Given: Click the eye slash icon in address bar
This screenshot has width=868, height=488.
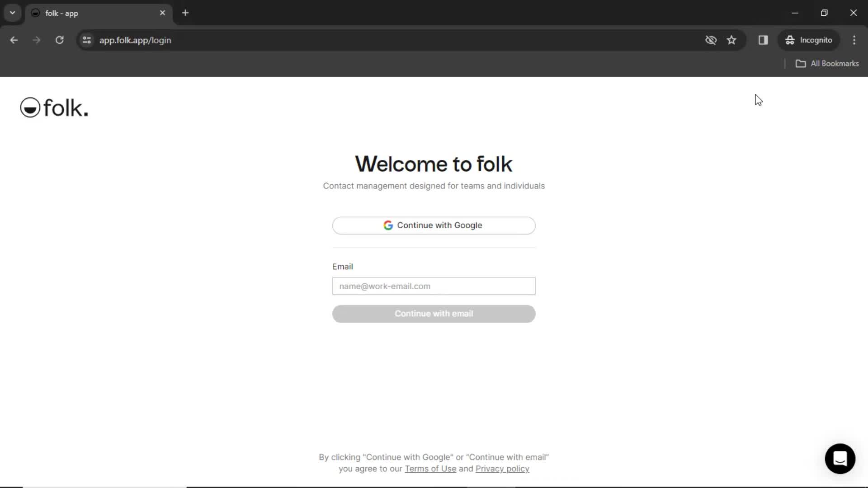Looking at the screenshot, I should point(711,40).
